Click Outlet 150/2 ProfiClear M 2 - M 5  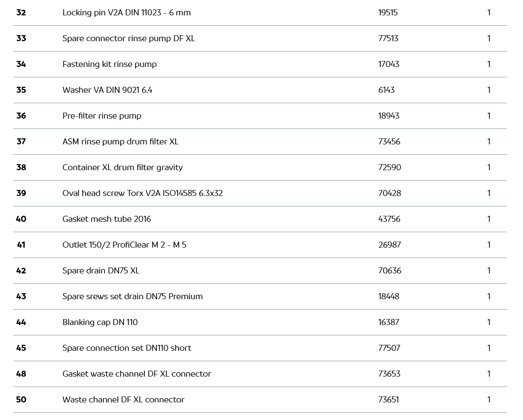124,245
